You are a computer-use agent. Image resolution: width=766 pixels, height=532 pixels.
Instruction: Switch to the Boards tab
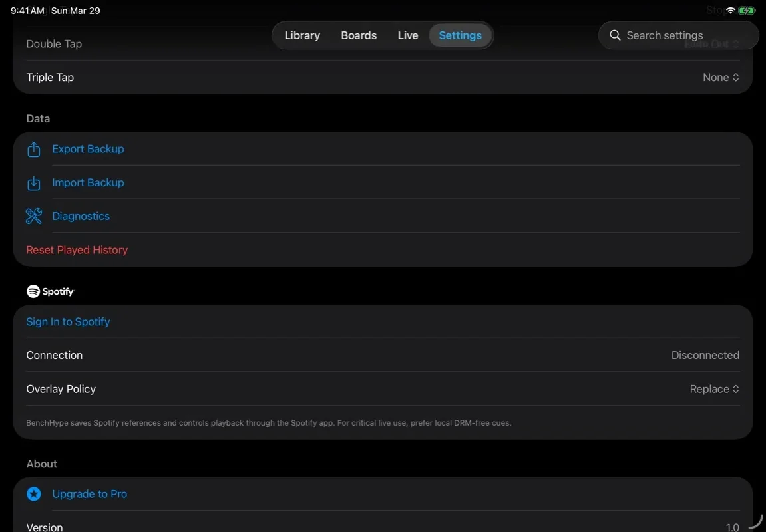[359, 35]
